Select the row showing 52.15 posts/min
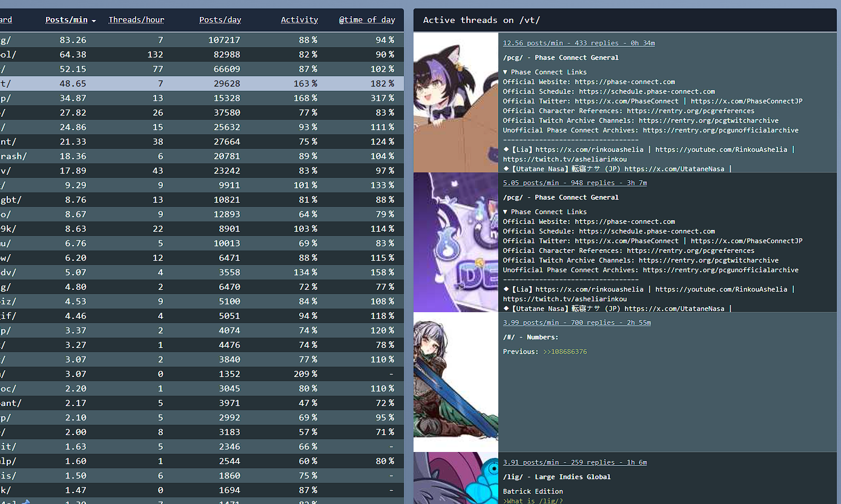The image size is (841, 504). coord(202,69)
